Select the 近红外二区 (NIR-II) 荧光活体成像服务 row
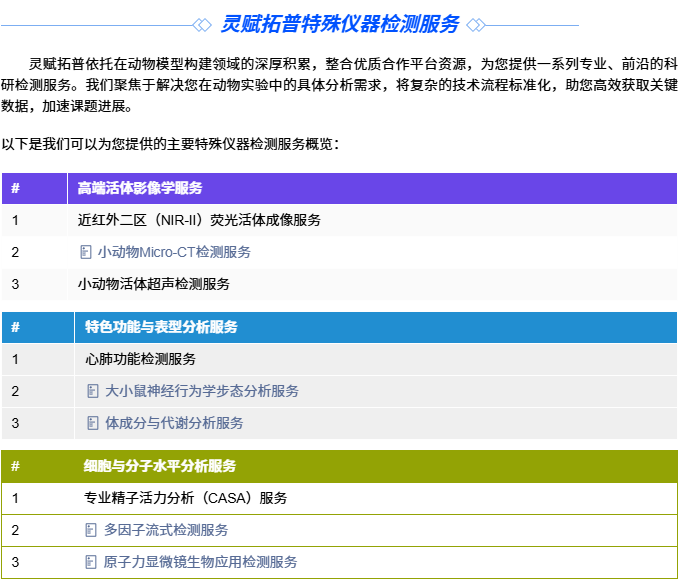Viewport: 680px width, 582px height. [199, 220]
